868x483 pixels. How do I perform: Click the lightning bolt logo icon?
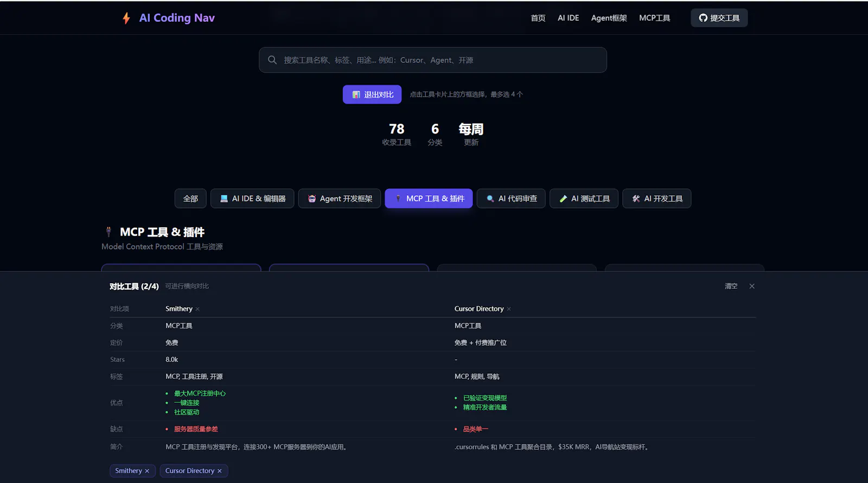[x=126, y=18]
